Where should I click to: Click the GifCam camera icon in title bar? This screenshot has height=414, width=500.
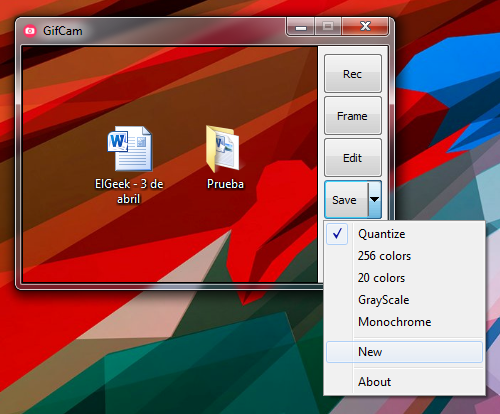[x=30, y=31]
